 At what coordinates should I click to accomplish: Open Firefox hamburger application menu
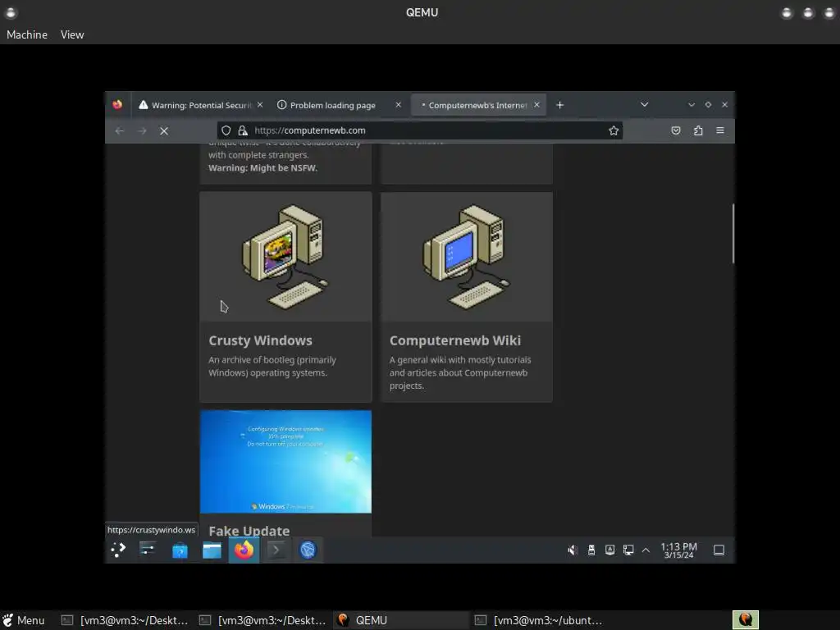(720, 130)
